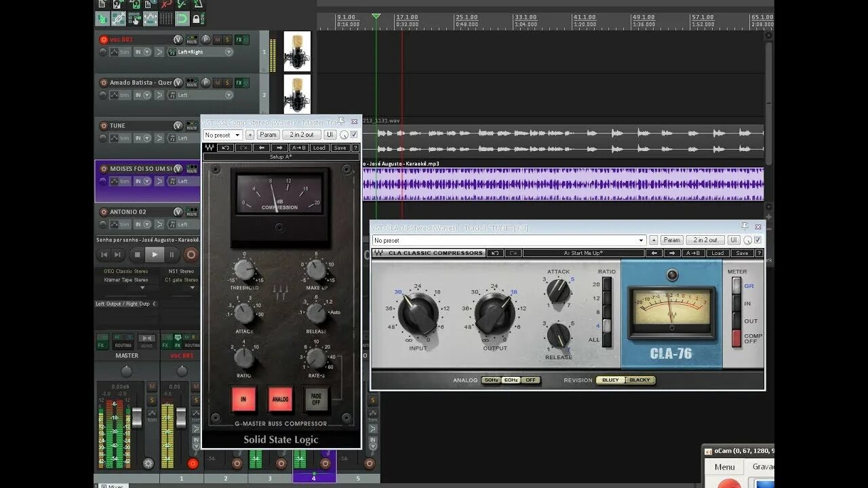Screen dimensions: 868x488
Task: Click Load in SSLComp toolbar
Action: 319,148
